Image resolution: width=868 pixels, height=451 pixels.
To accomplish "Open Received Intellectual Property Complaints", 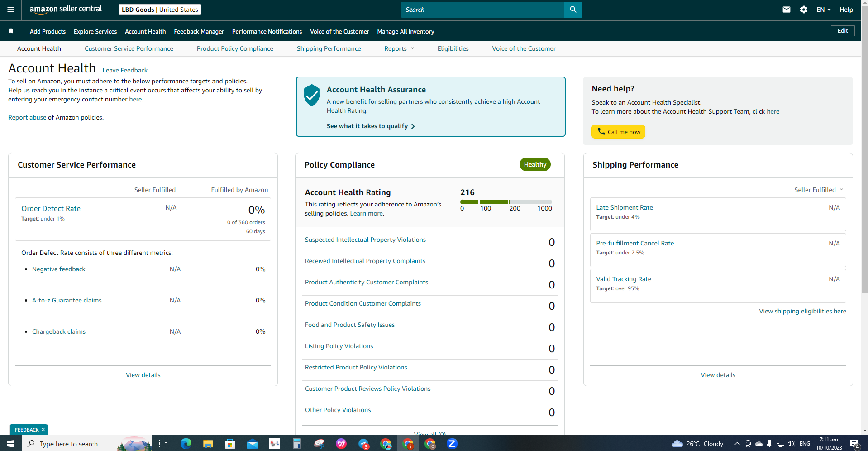I will (x=365, y=261).
